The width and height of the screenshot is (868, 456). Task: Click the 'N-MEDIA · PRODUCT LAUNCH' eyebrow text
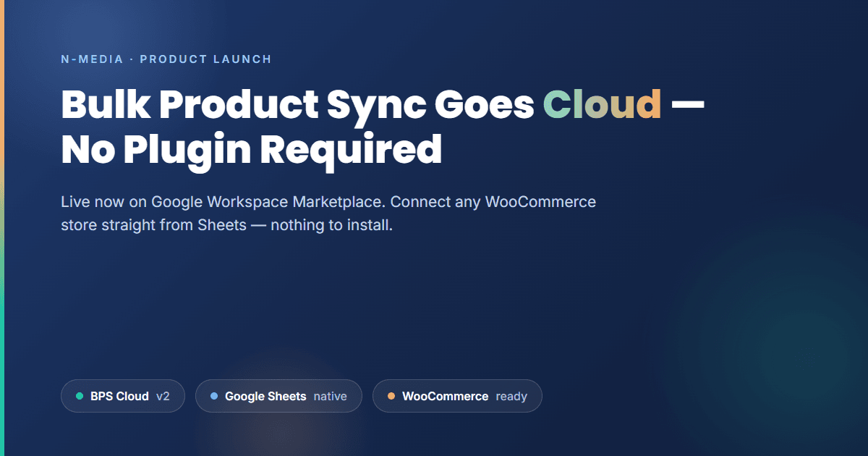pos(166,59)
